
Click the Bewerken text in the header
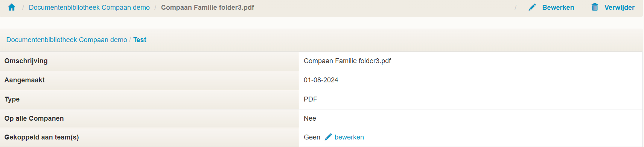[558, 8]
